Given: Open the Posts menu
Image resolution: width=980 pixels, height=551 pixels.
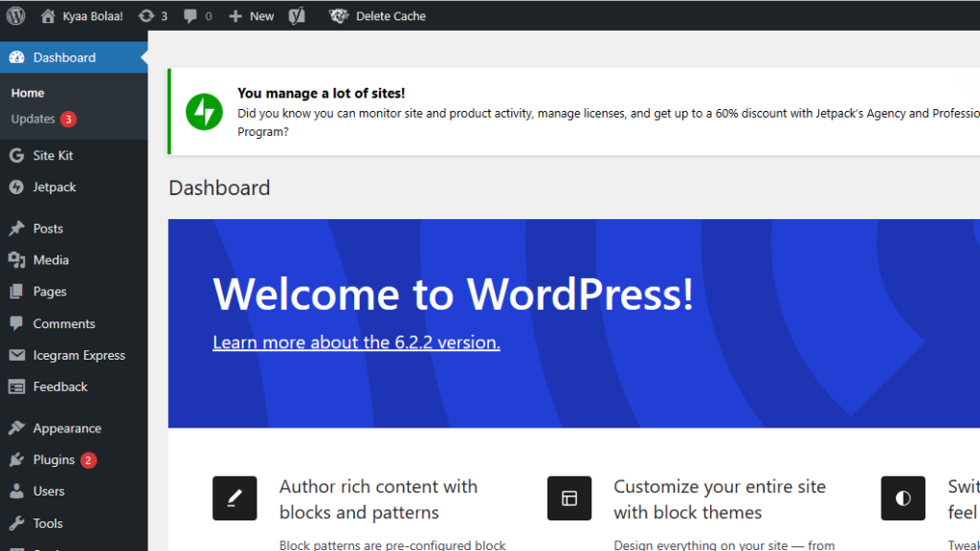Looking at the screenshot, I should [x=48, y=229].
